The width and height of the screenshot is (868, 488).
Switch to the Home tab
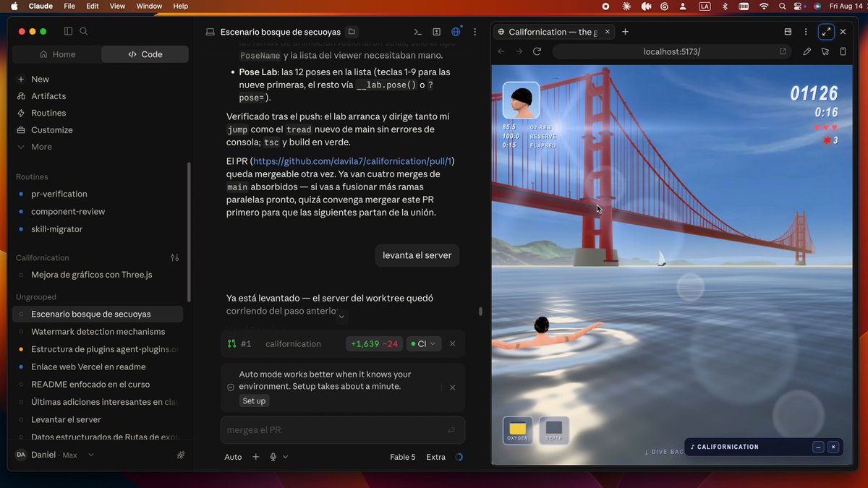tap(57, 54)
